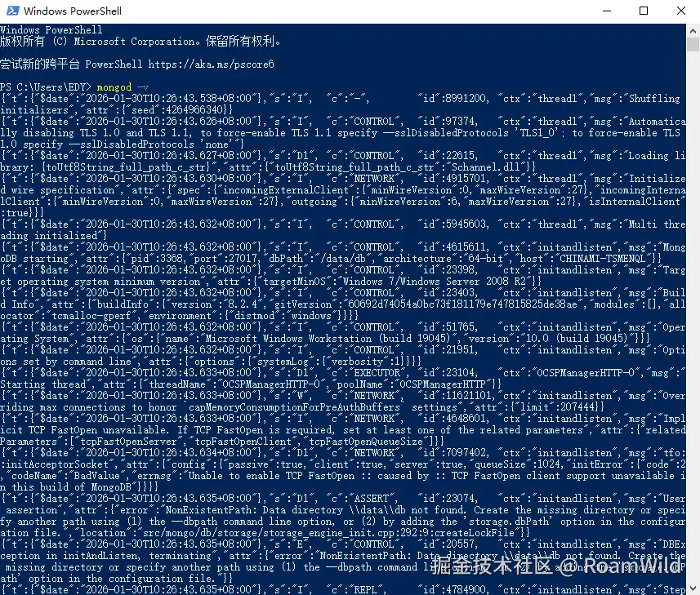
Task: Click the gitVersion hash string
Action: (x=462, y=304)
